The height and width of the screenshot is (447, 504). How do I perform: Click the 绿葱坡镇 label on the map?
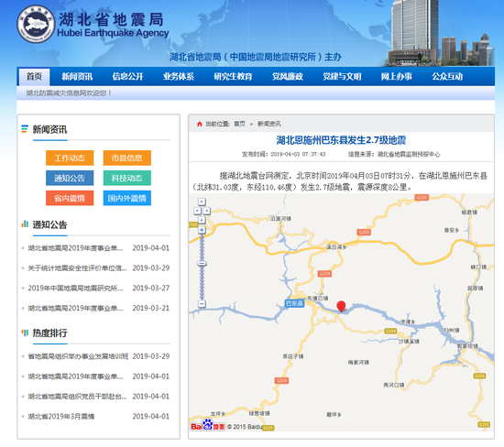[259, 413]
